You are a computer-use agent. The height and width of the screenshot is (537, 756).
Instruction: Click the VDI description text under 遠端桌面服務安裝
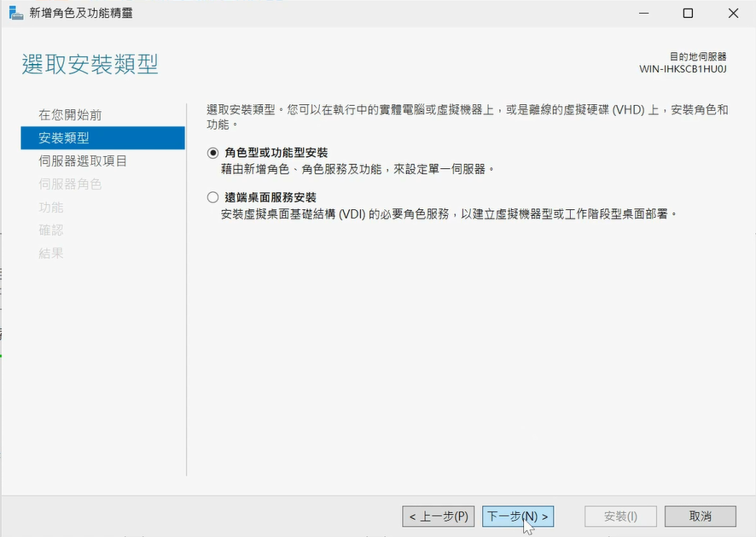tap(449, 213)
